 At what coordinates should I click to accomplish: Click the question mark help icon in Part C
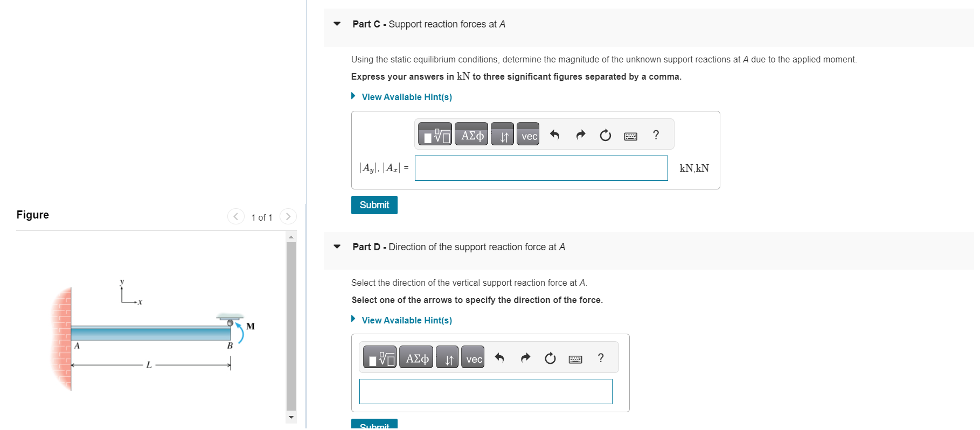coord(656,135)
